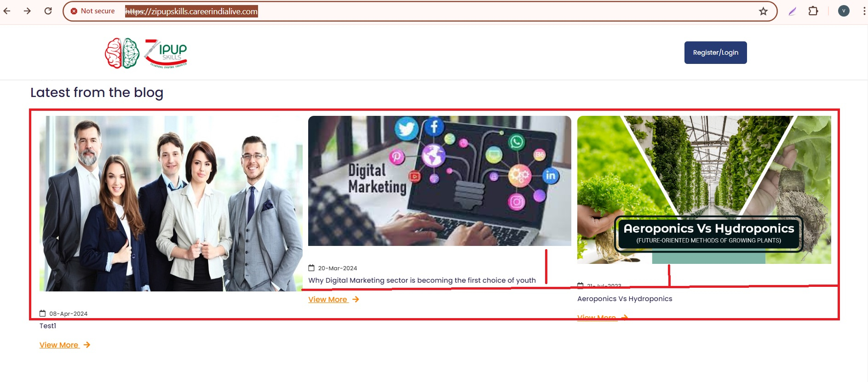The height and width of the screenshot is (382, 868).
Task: Open the Aeroponics Vs Hydroponics blog image
Action: (704, 190)
